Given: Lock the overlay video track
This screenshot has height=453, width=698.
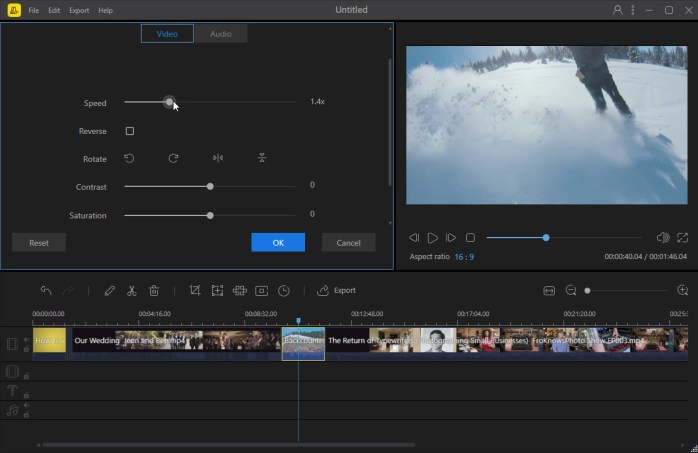Looking at the screenshot, I should [x=26, y=376].
